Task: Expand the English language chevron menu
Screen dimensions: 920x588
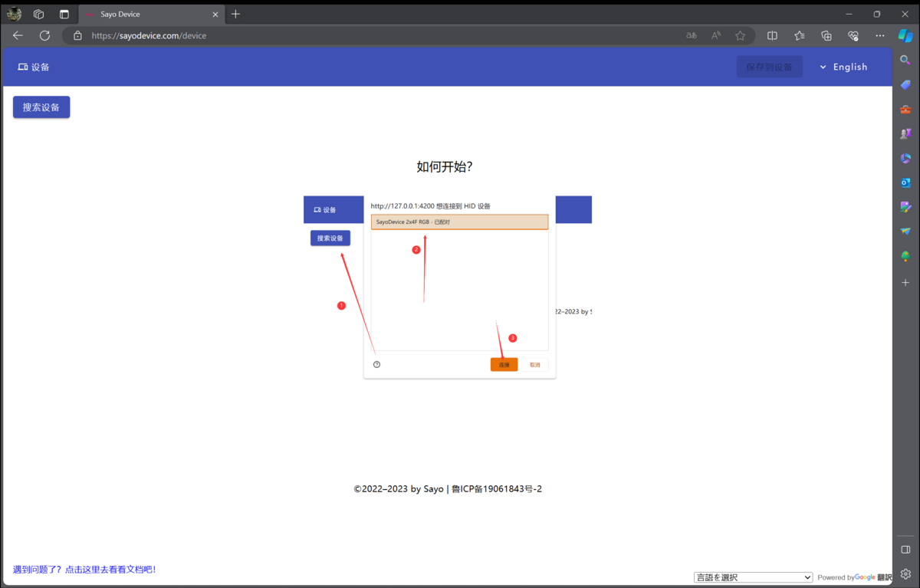Action: tap(823, 67)
